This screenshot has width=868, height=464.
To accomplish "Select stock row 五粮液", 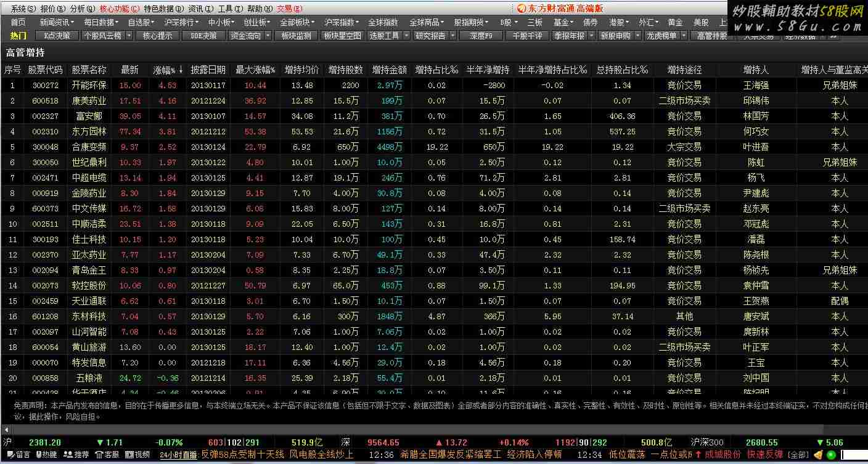I will [434, 378].
